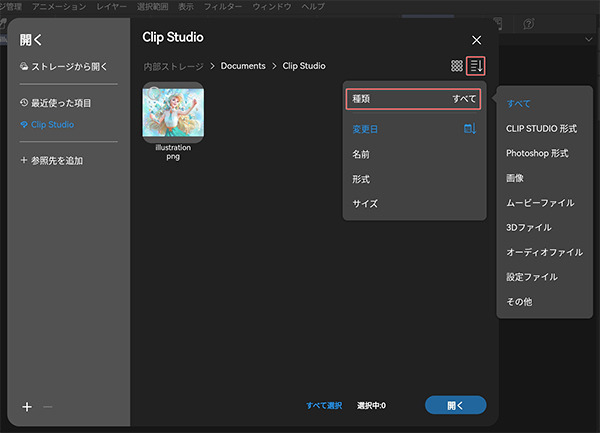Open the ウィンドウ menu
This screenshot has height=433, width=600.
click(x=272, y=7)
